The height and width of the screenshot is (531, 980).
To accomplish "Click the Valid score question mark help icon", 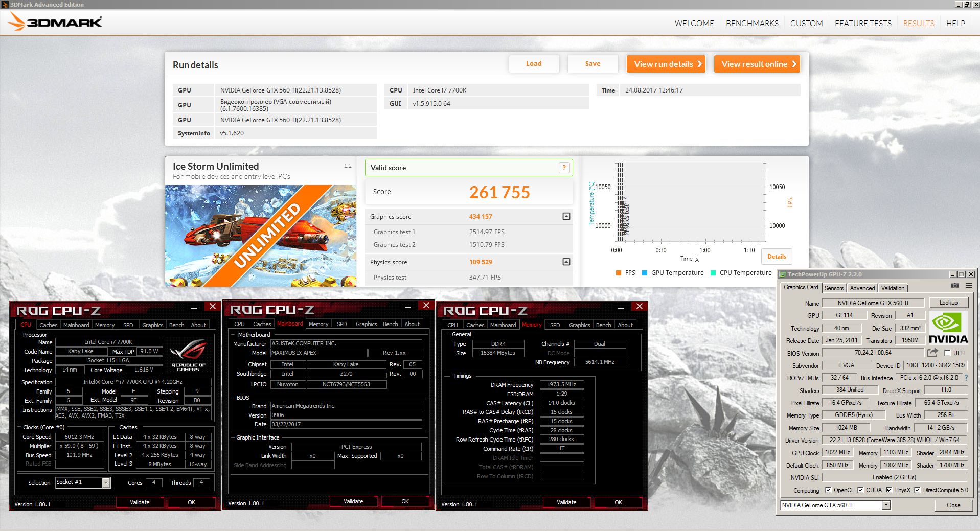I will click(564, 168).
